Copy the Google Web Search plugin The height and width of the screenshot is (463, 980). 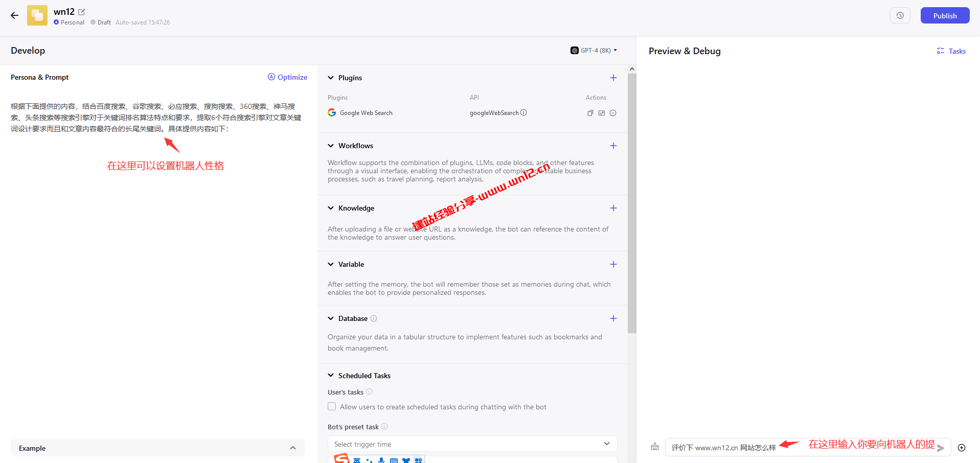(x=590, y=113)
